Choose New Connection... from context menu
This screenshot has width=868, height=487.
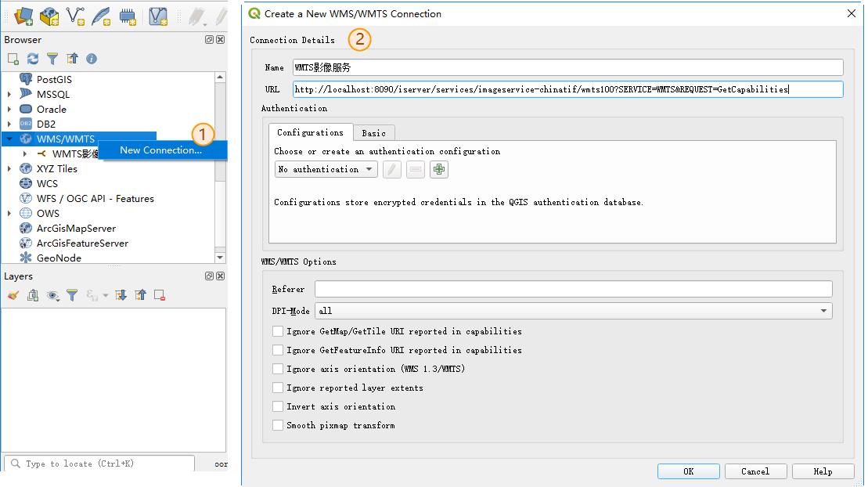(x=160, y=150)
